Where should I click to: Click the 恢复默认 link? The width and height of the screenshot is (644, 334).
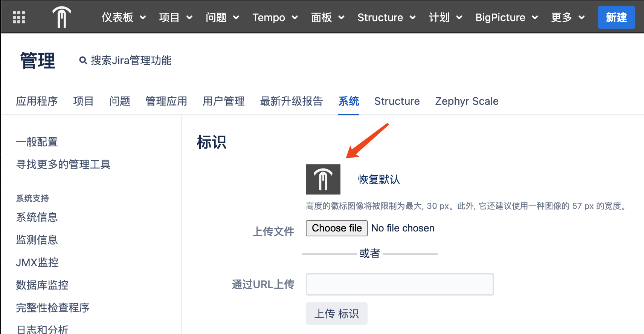[x=379, y=179]
